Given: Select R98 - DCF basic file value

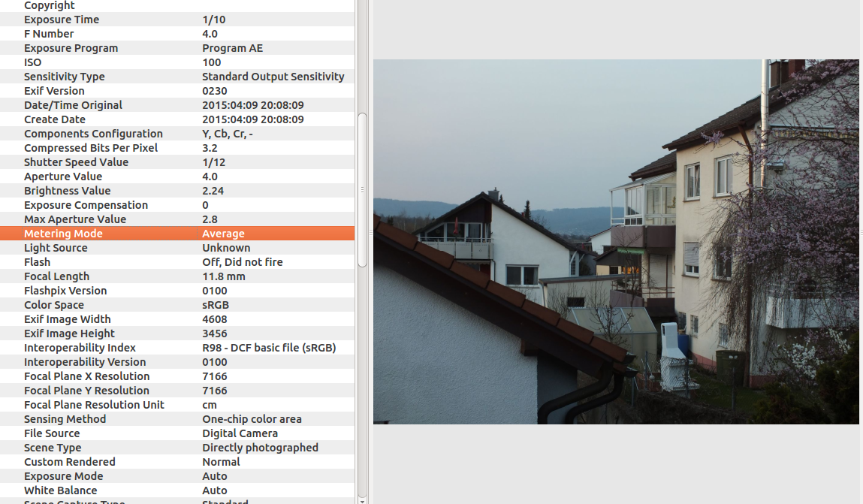Looking at the screenshot, I should tap(269, 348).
